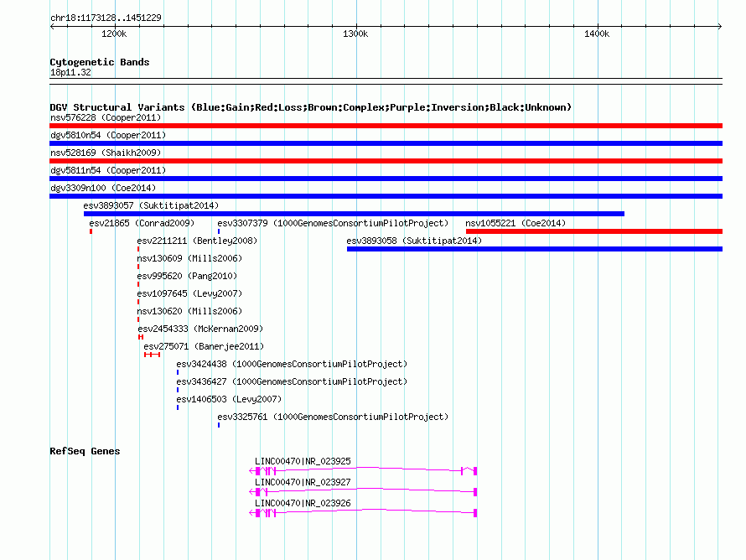Select the blue dgv3309n100 gain bar

(x=386, y=196)
